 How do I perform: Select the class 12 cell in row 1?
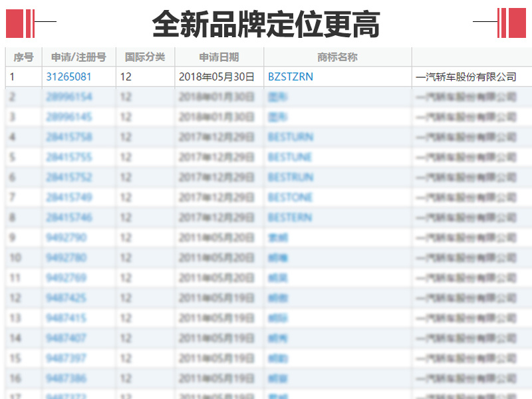[x=126, y=76]
